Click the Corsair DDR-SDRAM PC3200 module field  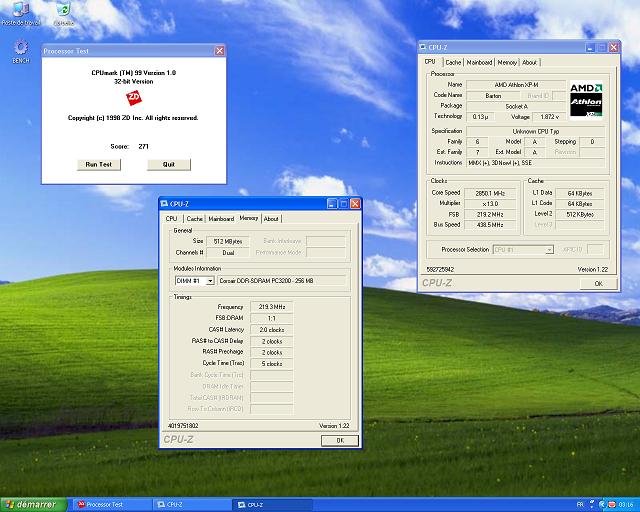281,281
